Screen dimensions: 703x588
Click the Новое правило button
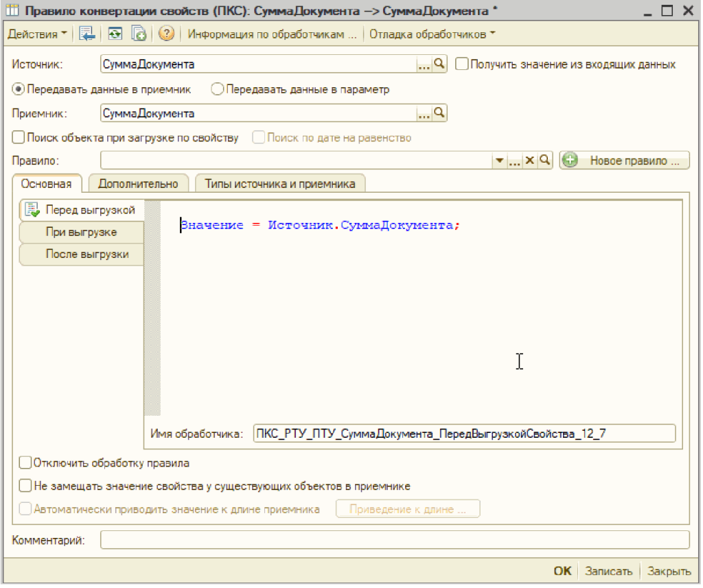coord(624,161)
